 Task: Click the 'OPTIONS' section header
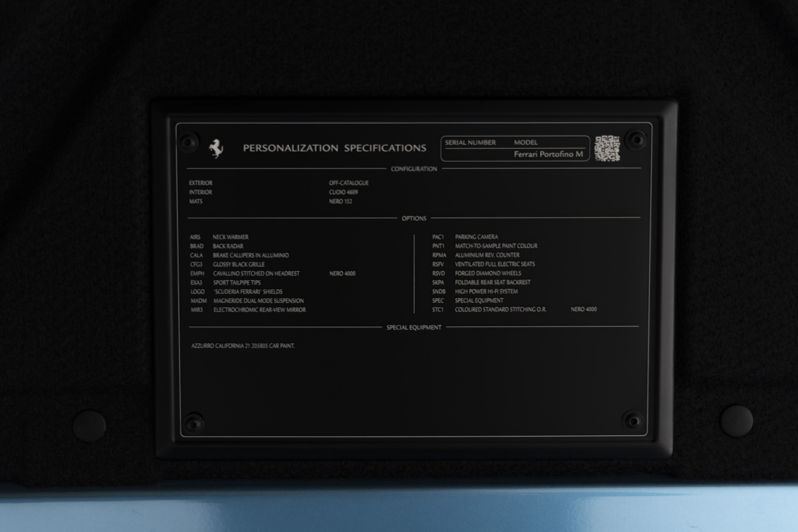click(x=414, y=218)
